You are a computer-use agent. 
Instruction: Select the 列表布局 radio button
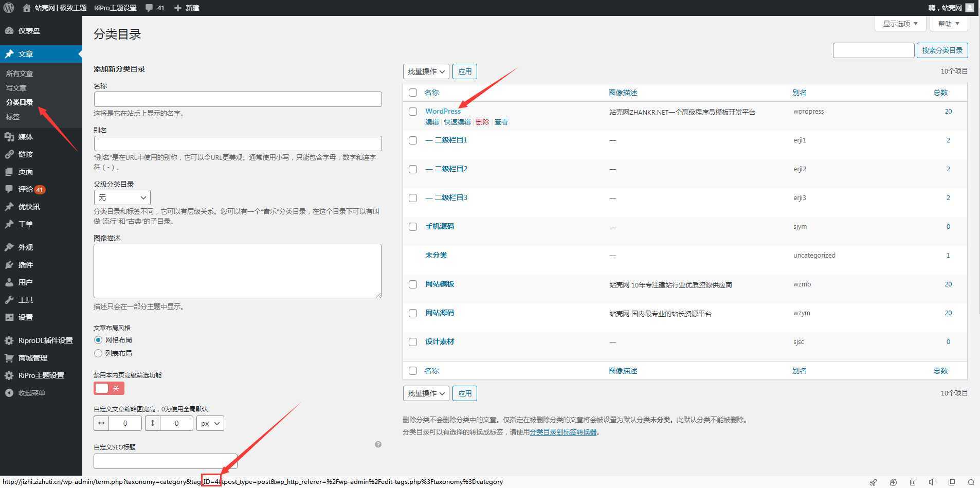point(98,353)
